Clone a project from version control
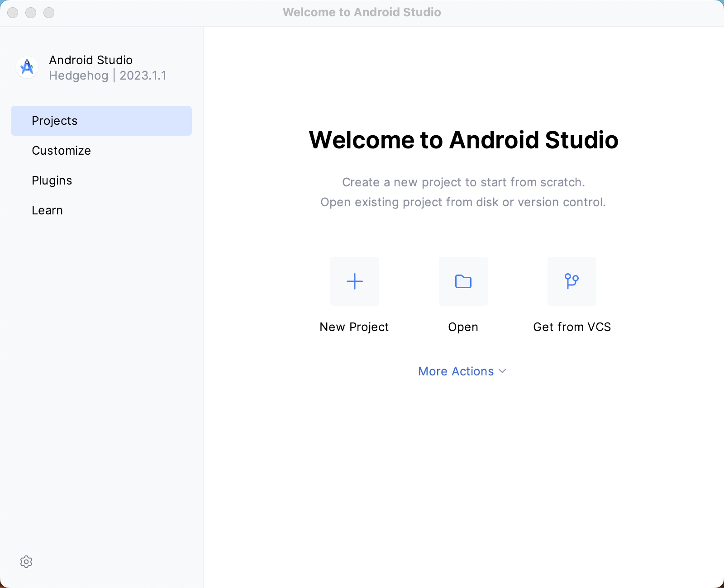The image size is (724, 588). point(572,281)
